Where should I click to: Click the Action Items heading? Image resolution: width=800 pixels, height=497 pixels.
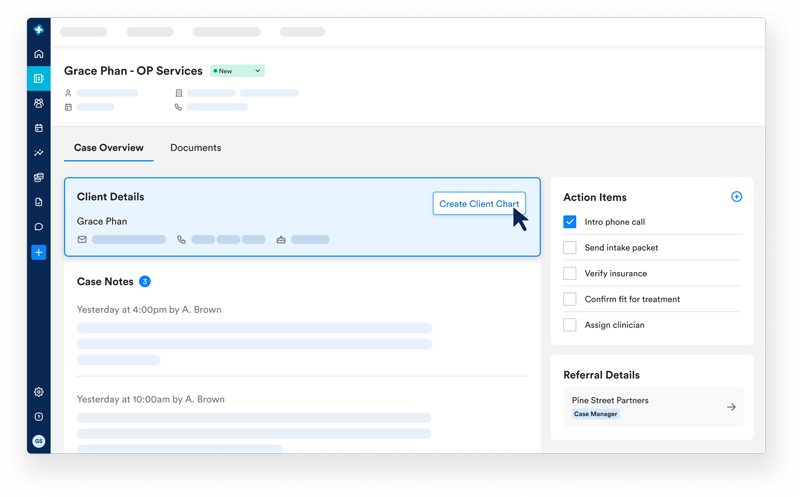pos(595,197)
